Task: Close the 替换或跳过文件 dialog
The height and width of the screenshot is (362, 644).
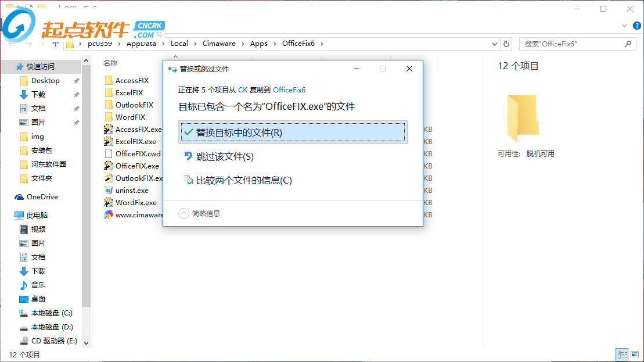Action: click(x=409, y=69)
